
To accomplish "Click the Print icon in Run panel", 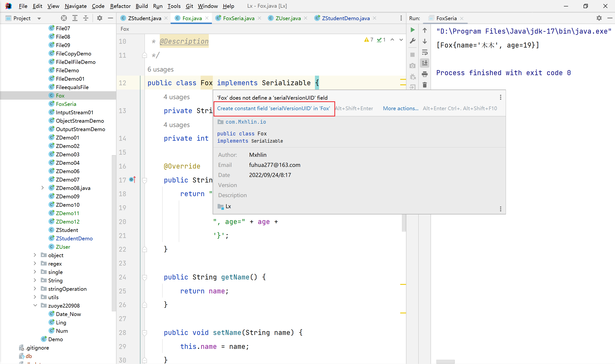I will (x=424, y=74).
